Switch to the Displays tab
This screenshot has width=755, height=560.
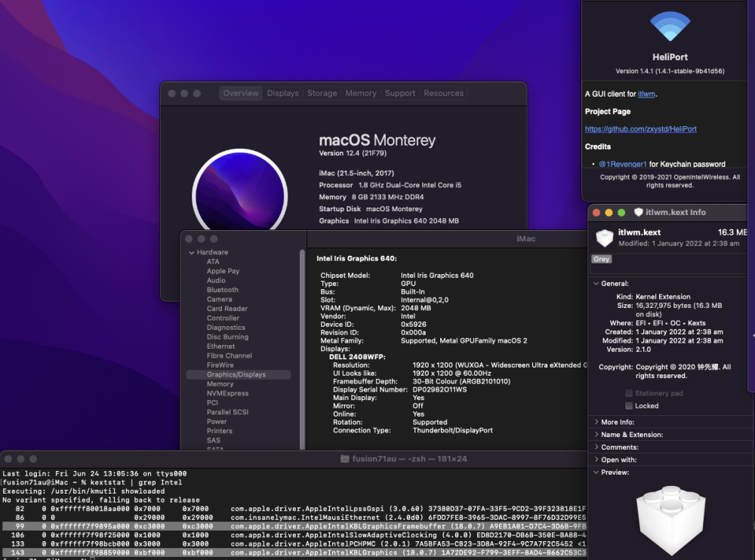[282, 94]
